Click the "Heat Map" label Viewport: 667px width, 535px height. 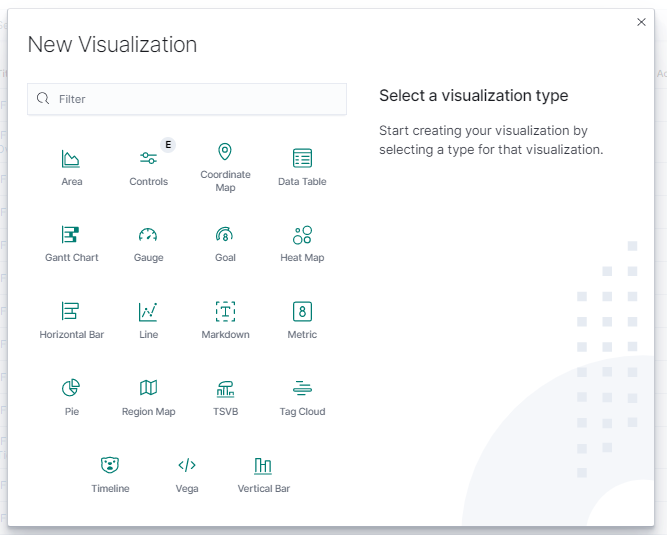[302, 258]
